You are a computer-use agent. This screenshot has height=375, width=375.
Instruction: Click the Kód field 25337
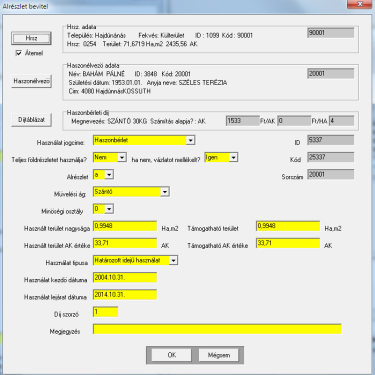coord(331,157)
